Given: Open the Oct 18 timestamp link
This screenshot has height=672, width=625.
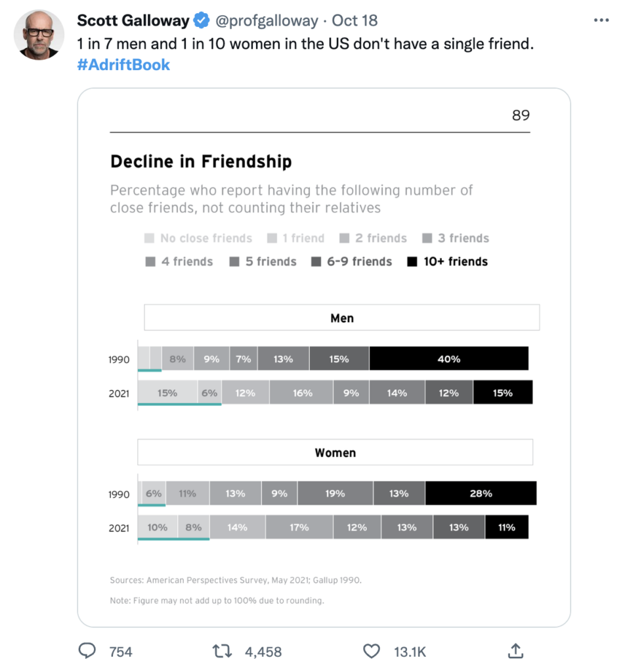Looking at the screenshot, I should coord(355,20).
